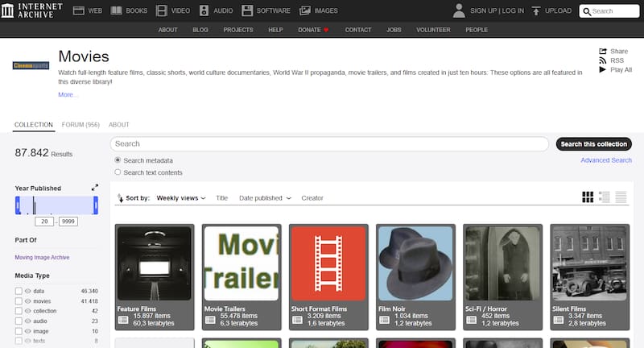
Task: Sort by Creator
Action: pyautogui.click(x=312, y=198)
